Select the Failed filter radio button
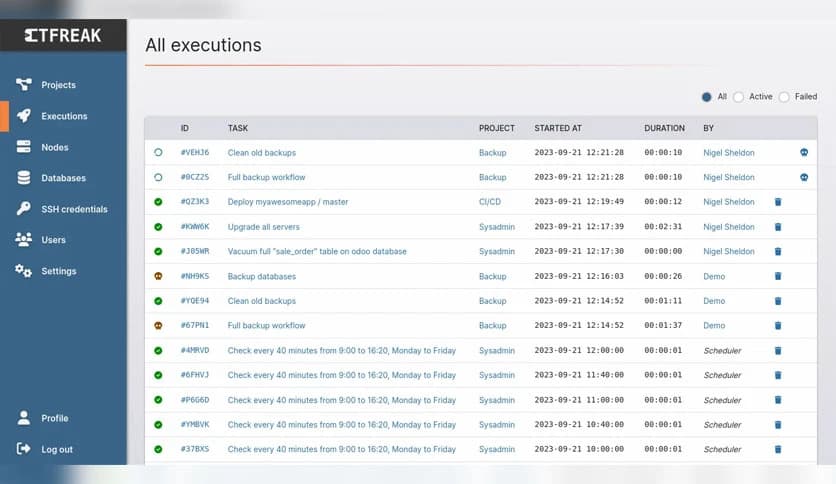Viewport: 836px width, 484px height. [x=784, y=97]
